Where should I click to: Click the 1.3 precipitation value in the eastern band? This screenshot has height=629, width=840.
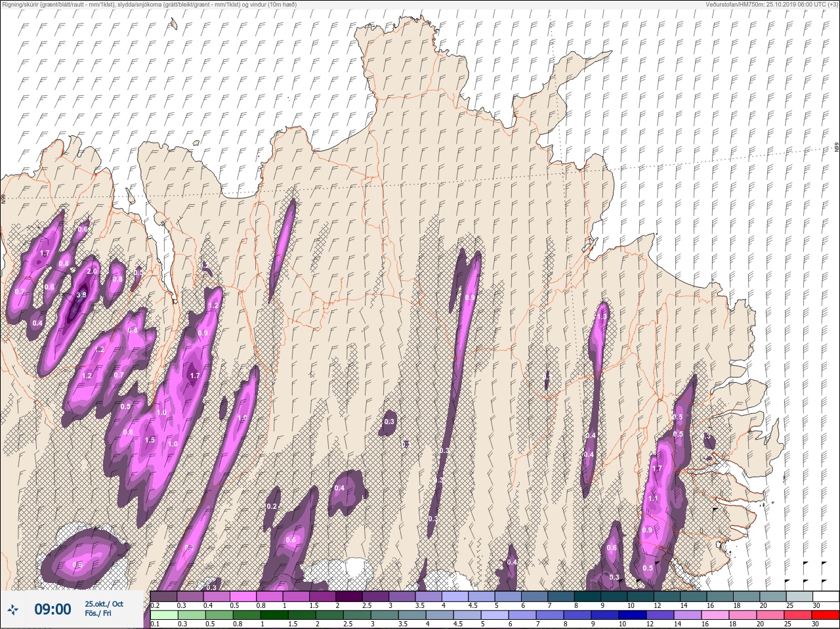click(x=602, y=317)
